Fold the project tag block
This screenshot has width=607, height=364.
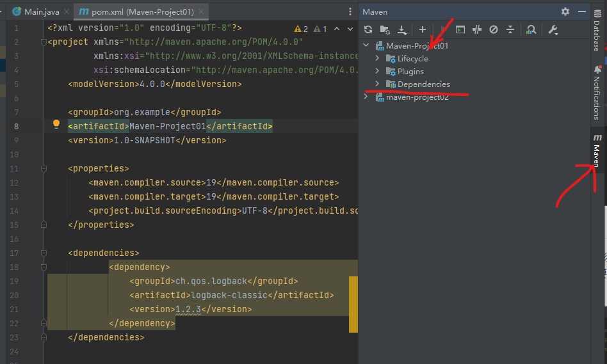(44, 42)
